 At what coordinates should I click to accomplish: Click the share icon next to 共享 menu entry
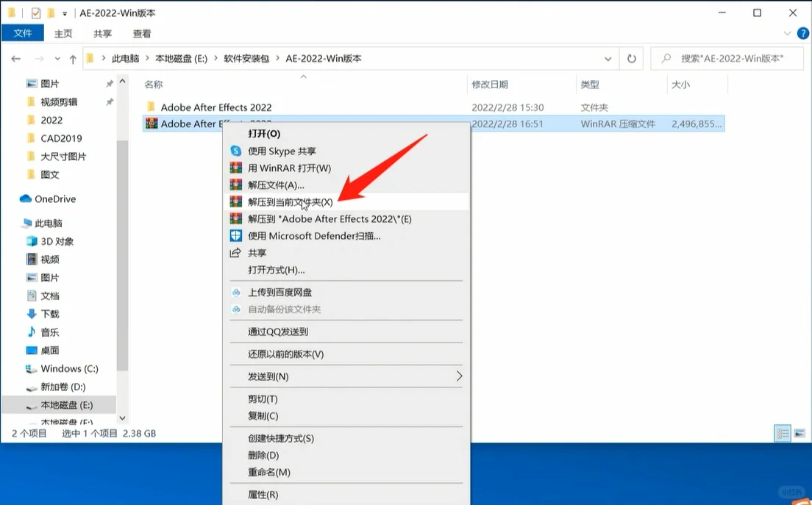[236, 252]
